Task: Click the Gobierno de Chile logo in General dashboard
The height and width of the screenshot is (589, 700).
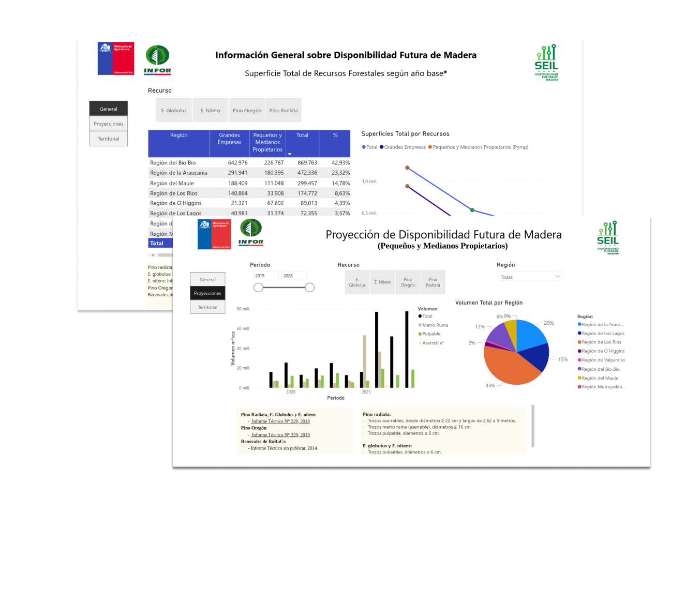Action: [116, 58]
